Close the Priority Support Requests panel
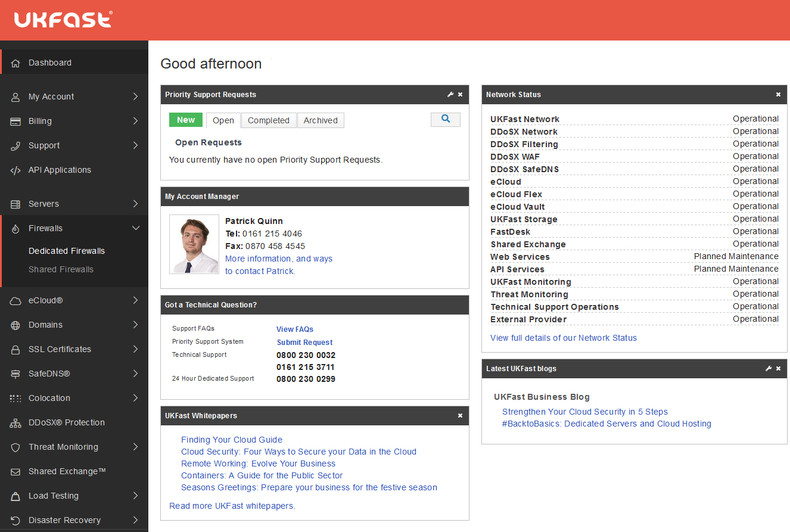The height and width of the screenshot is (532, 790). 460,95
